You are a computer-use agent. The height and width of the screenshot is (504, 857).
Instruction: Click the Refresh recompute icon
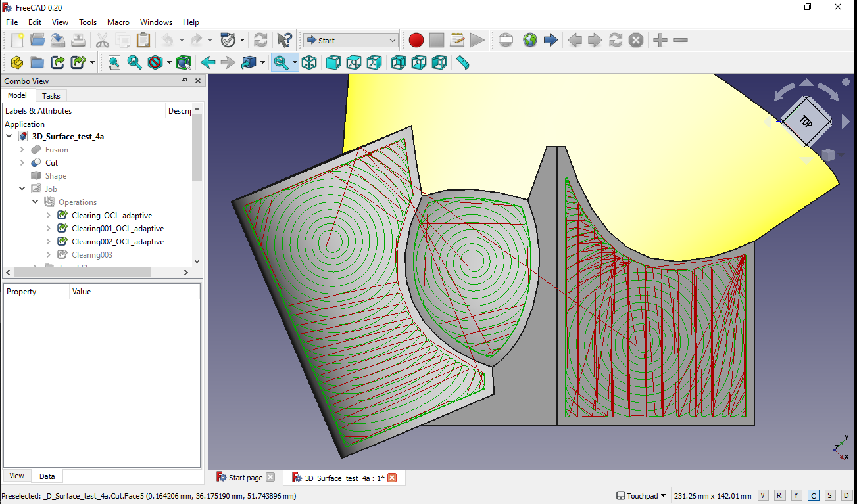pos(260,40)
